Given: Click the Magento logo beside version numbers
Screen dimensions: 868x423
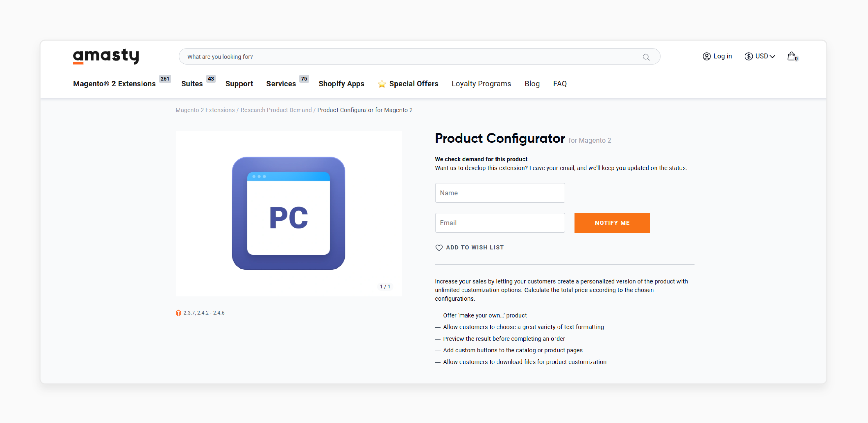Looking at the screenshot, I should (x=178, y=313).
